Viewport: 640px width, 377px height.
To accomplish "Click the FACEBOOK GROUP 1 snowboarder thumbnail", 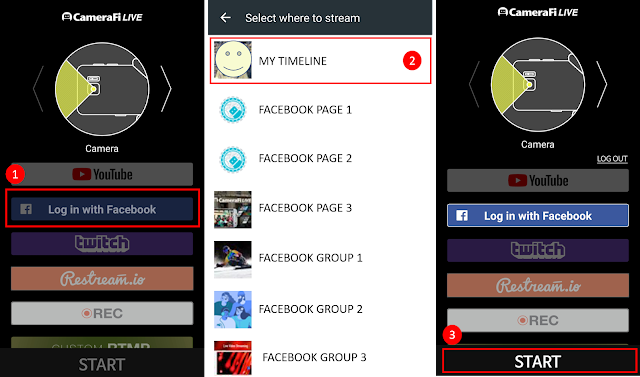I will point(233,259).
